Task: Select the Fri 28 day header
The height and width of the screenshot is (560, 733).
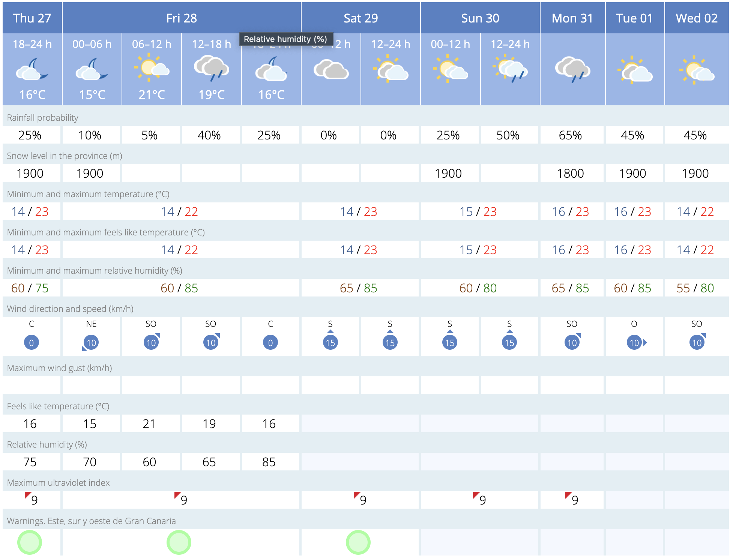Action: (182, 18)
